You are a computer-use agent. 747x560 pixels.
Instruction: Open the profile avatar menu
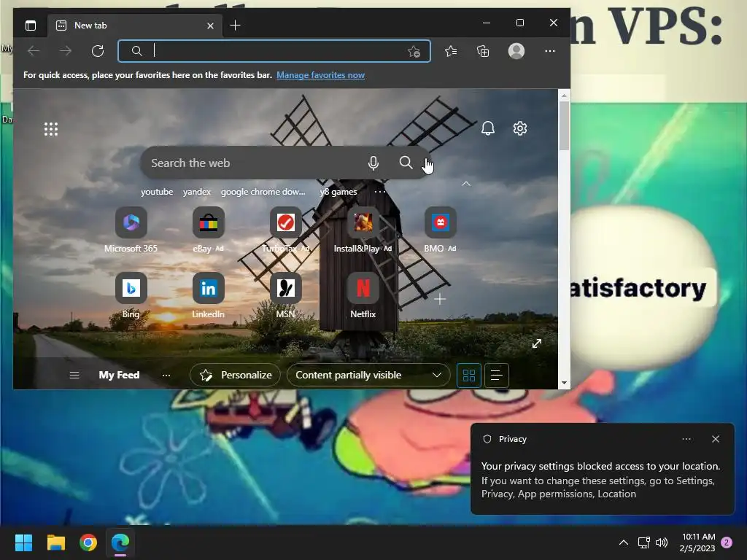pos(516,51)
